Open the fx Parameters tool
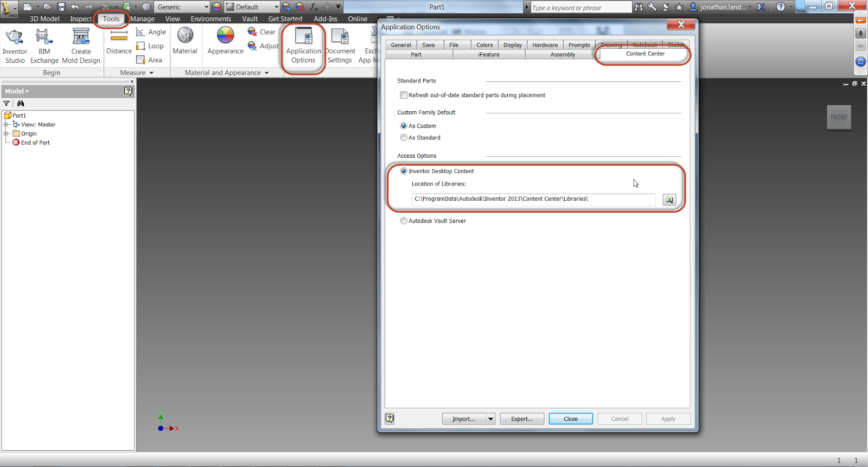868x467 pixels. click(314, 7)
